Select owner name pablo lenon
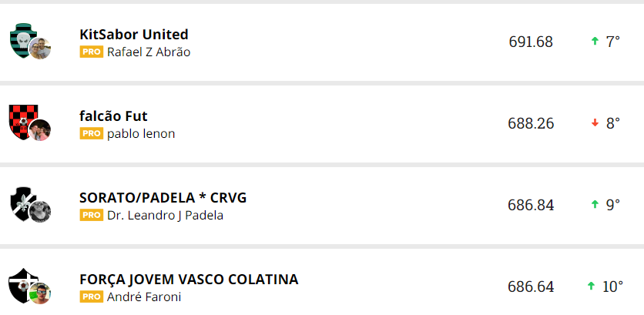644x315 pixels. [x=141, y=134]
